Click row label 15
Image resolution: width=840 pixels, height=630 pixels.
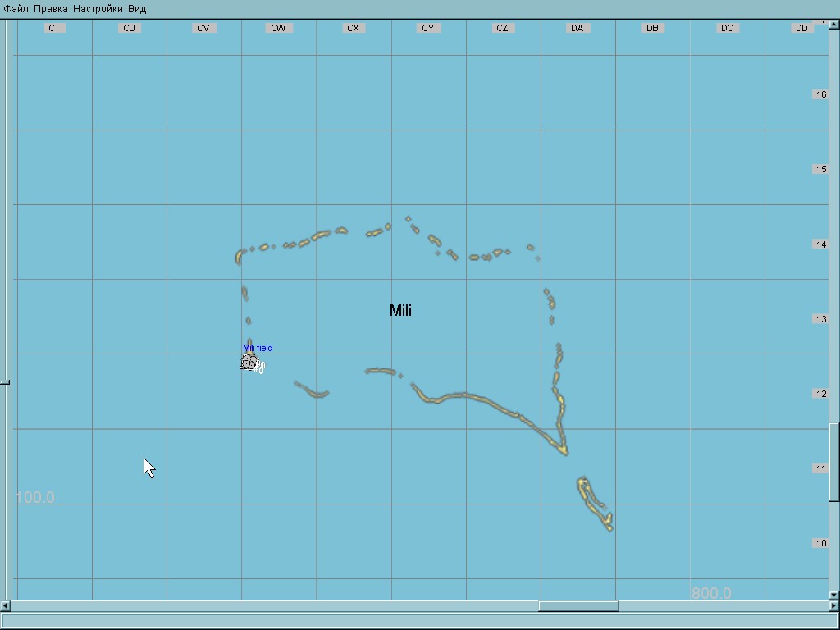(x=820, y=169)
